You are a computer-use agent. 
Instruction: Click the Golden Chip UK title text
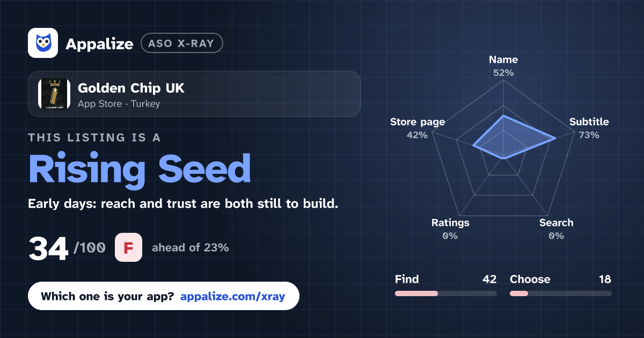(x=131, y=88)
